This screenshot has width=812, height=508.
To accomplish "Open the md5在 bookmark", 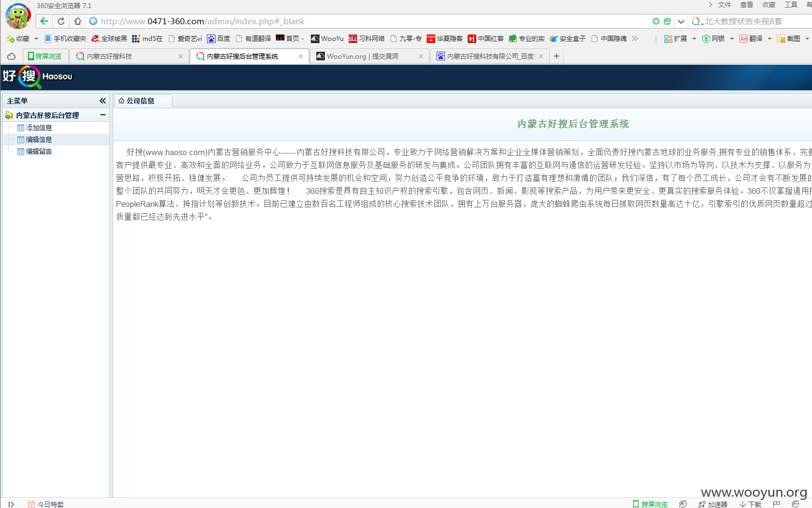I will [x=147, y=39].
